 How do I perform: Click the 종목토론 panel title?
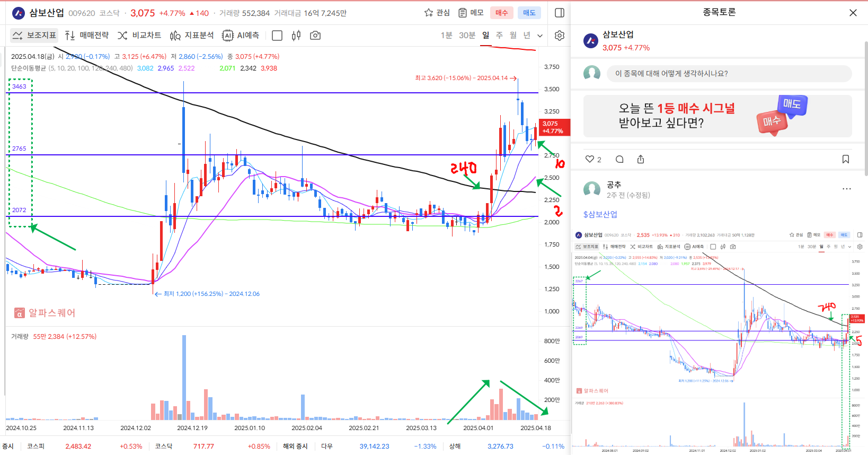coord(719,12)
